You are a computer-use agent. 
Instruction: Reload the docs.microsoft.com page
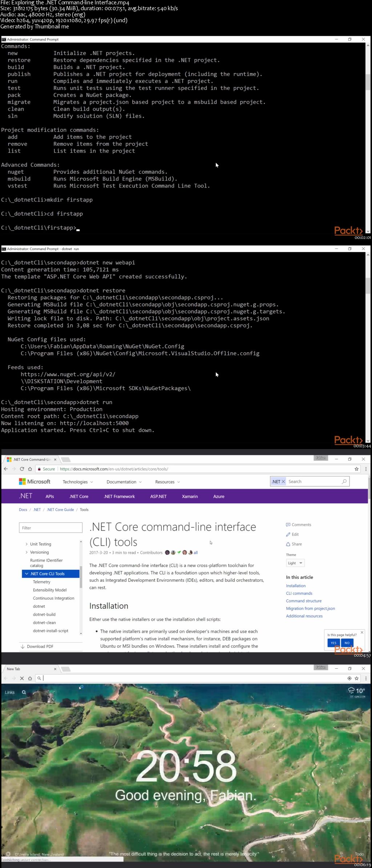(22, 469)
